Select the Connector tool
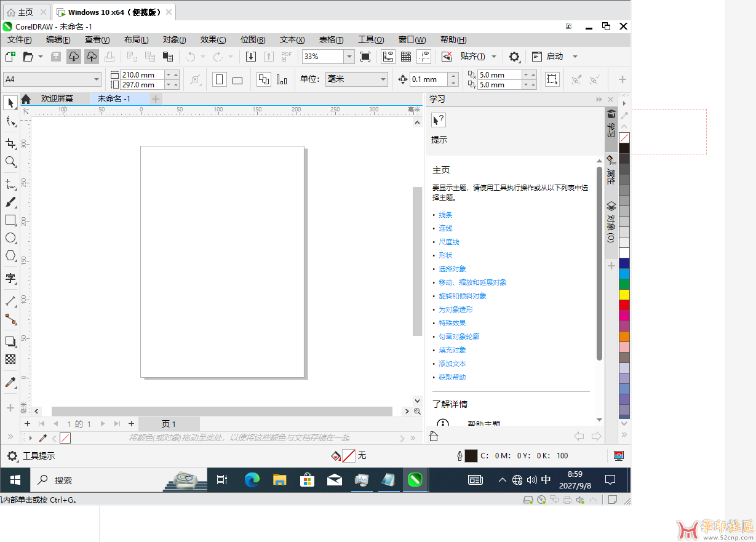The height and width of the screenshot is (542, 756). click(10, 319)
